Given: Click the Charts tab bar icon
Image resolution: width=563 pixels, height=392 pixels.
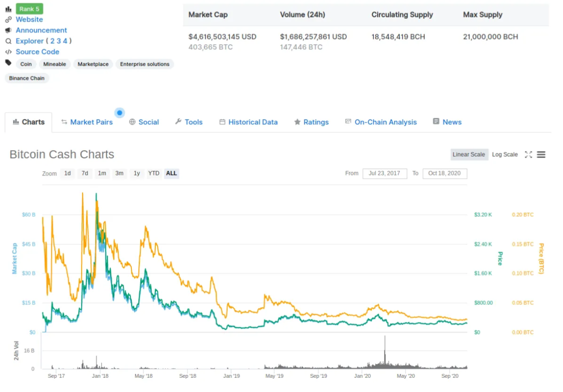Looking at the screenshot, I should coord(16,122).
